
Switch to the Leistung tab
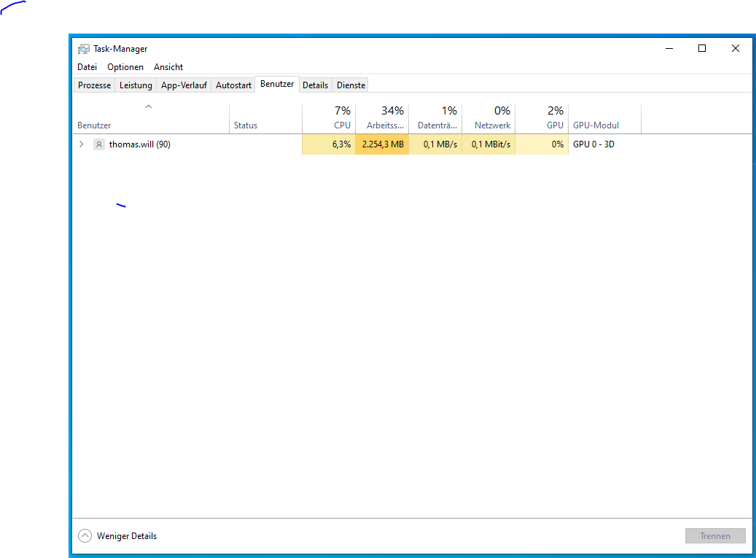(x=136, y=85)
